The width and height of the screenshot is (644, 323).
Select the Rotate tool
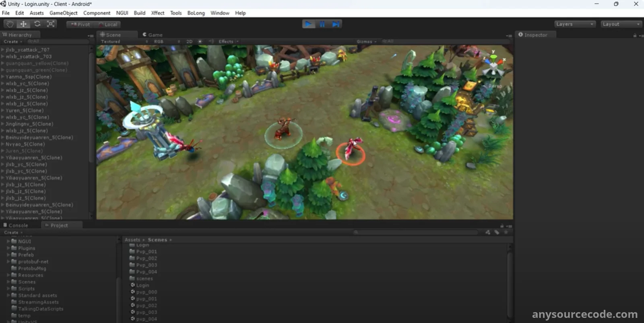37,24
